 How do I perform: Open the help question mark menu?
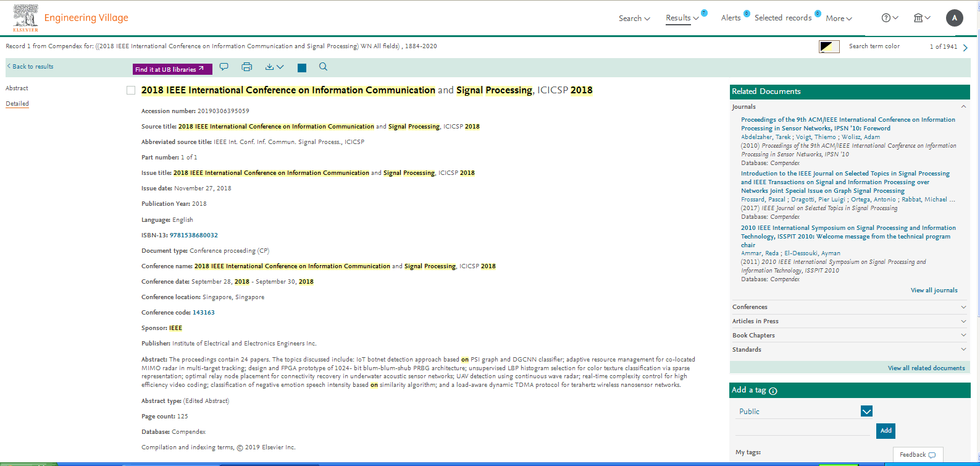tap(890, 18)
